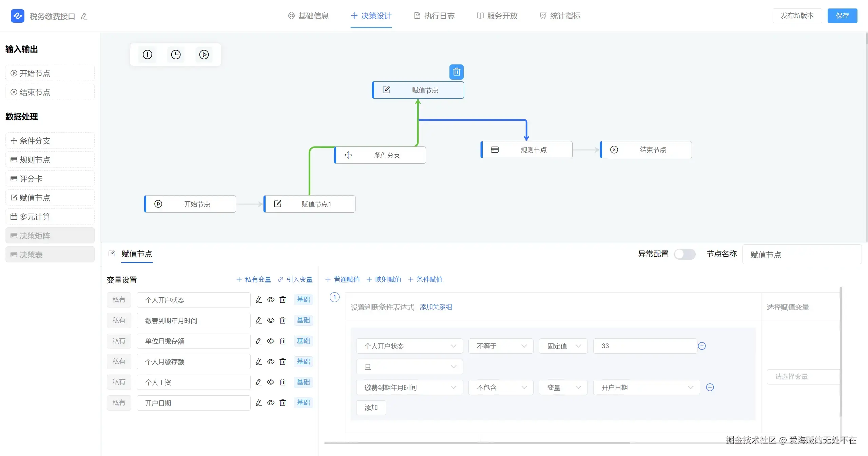Click the play icon in canvas toolbar
868x456 pixels.
pos(204,55)
